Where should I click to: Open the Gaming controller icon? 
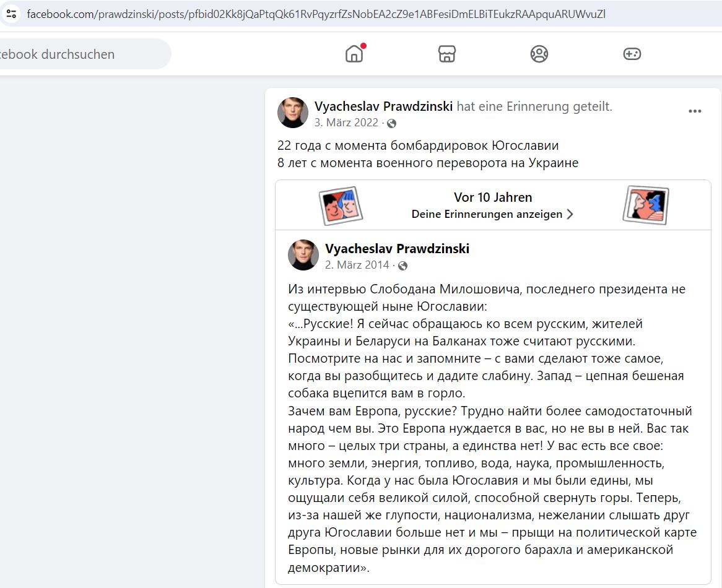(632, 54)
